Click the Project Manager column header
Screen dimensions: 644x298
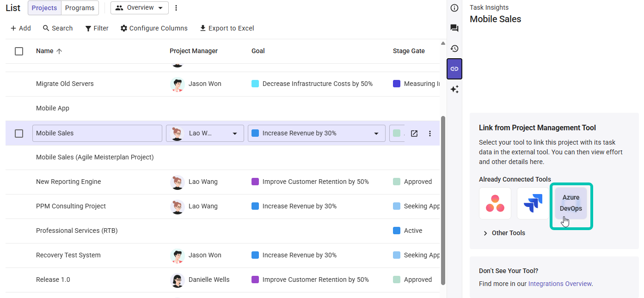(x=194, y=51)
